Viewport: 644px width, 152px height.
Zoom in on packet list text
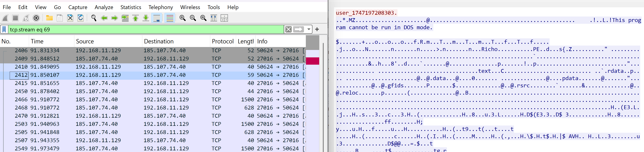pos(182,18)
